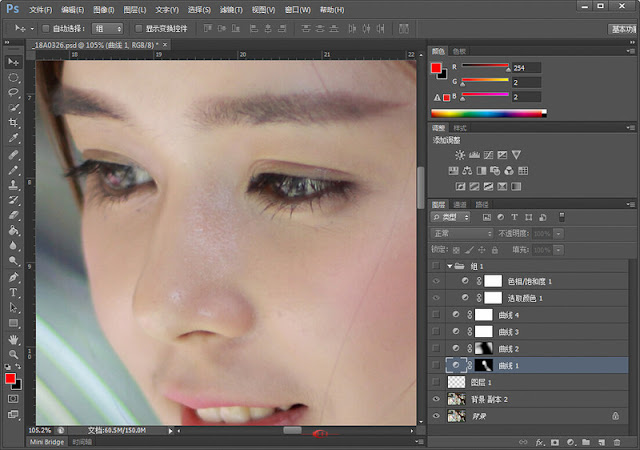Image resolution: width=640 pixels, height=450 pixels.
Task: Enable Show Transform Controls checkbox
Action: tap(139, 28)
